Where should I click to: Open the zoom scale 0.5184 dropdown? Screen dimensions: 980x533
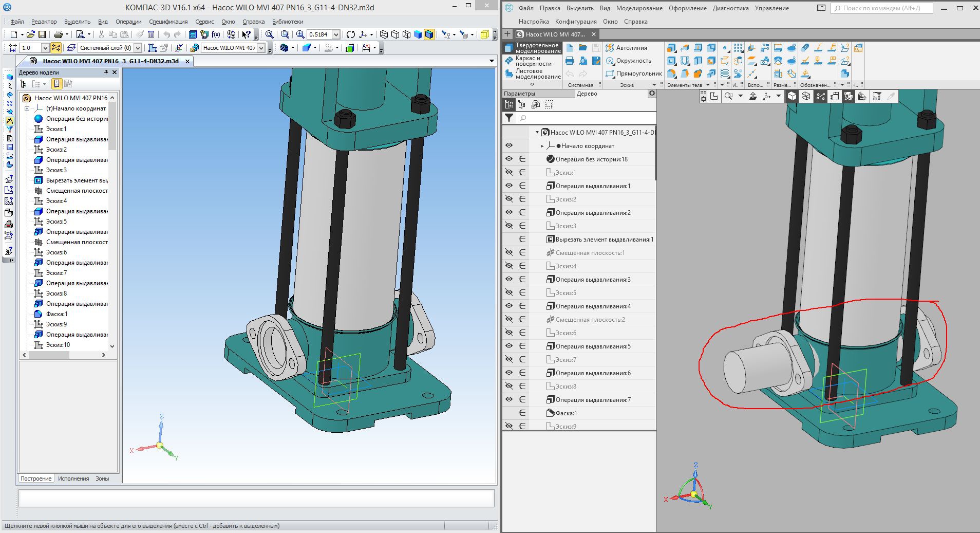[x=336, y=34]
